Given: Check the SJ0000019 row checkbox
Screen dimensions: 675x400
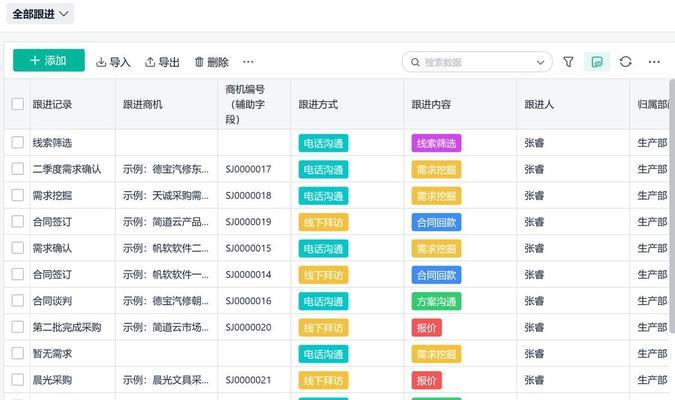Looking at the screenshot, I should click(18, 221).
